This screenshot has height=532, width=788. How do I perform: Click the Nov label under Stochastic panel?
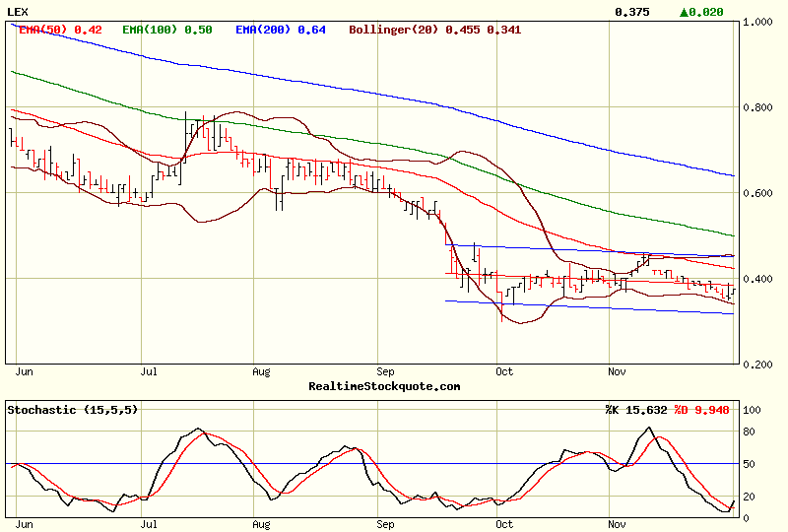click(x=618, y=526)
